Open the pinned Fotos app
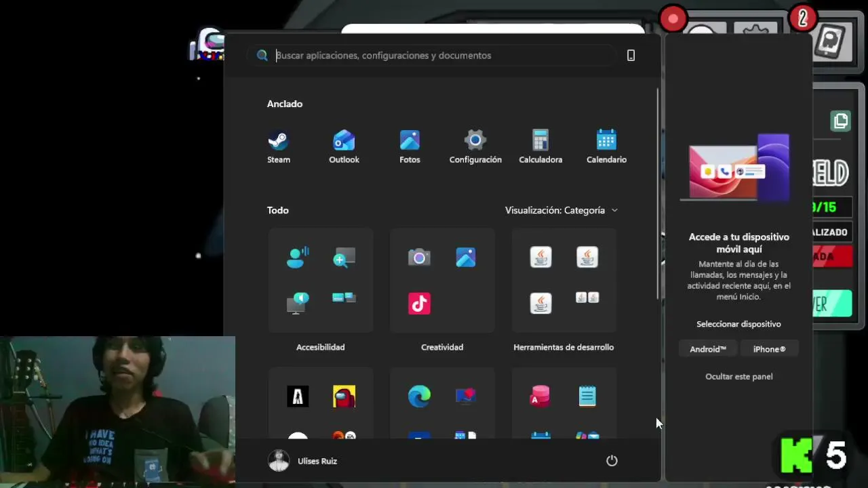This screenshot has width=868, height=488. 410,146
